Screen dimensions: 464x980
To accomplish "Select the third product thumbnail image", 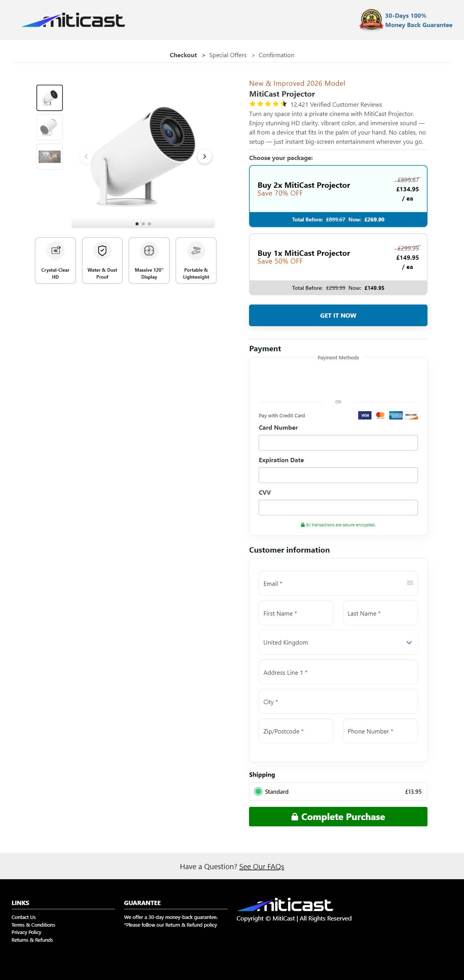I will (49, 157).
